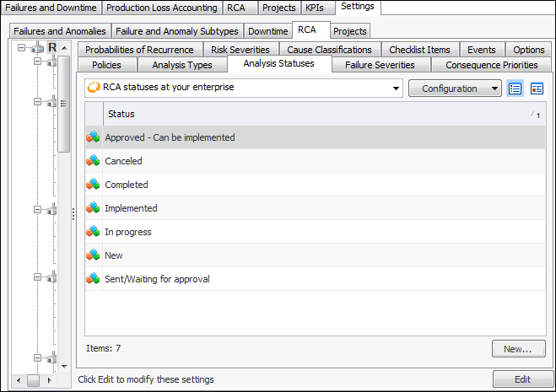Open Probabilities of Recurrence tab
This screenshot has height=392, width=556.
pyautogui.click(x=139, y=50)
